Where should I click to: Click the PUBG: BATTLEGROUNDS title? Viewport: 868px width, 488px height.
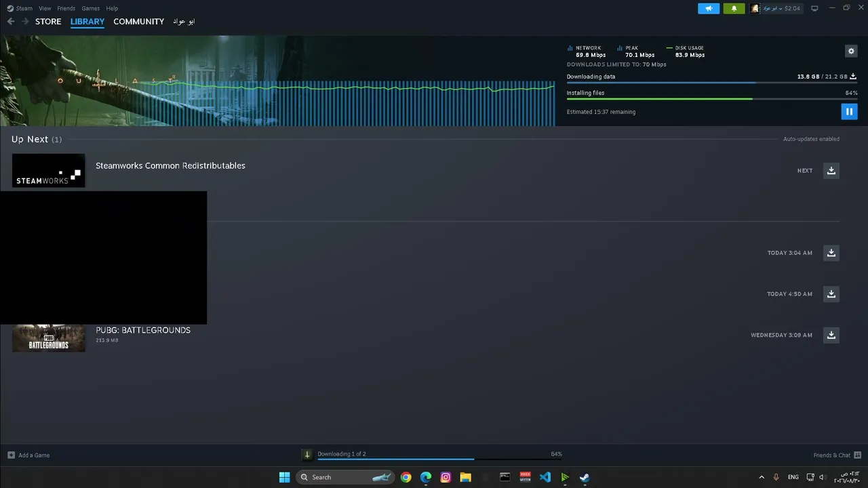(143, 330)
